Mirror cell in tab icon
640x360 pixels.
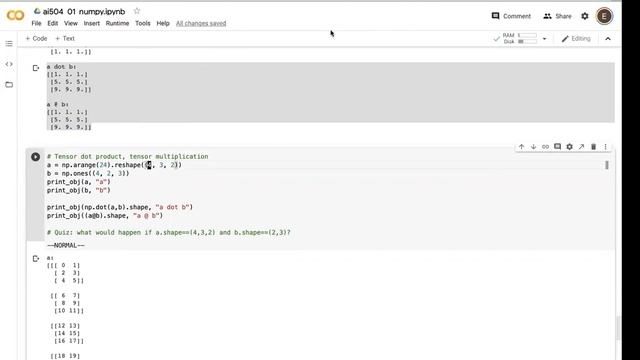tap(581, 147)
